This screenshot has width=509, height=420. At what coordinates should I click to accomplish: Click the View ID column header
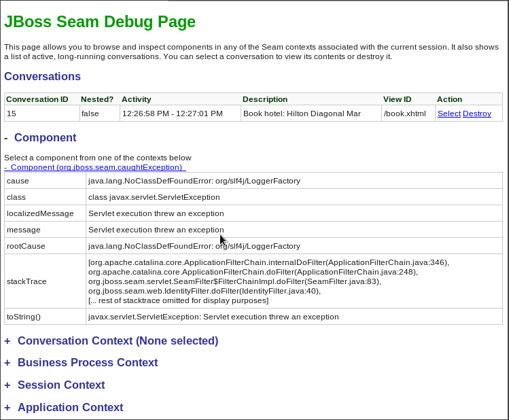(x=398, y=99)
